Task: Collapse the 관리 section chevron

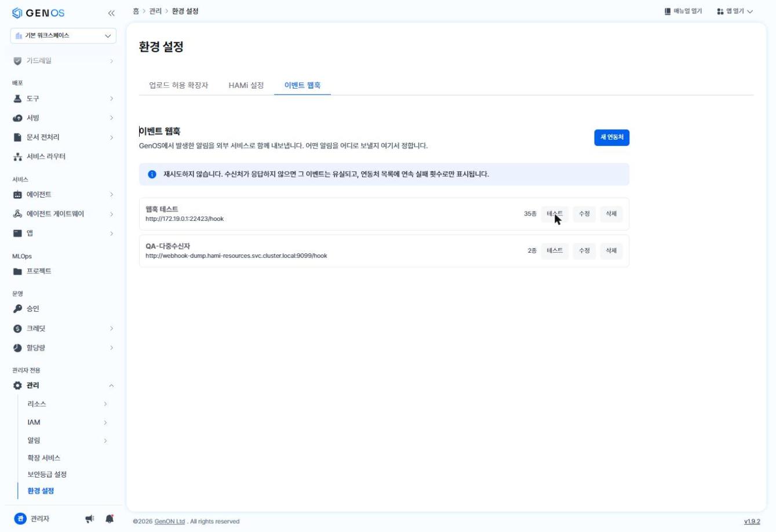Action: pyautogui.click(x=111, y=385)
